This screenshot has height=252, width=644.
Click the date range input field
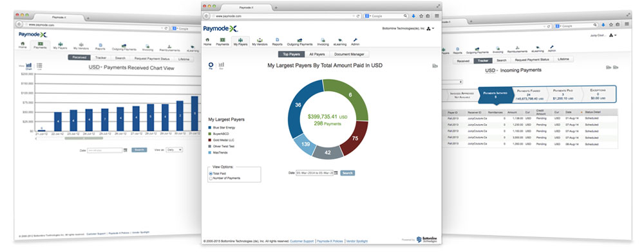pyautogui.click(x=314, y=173)
